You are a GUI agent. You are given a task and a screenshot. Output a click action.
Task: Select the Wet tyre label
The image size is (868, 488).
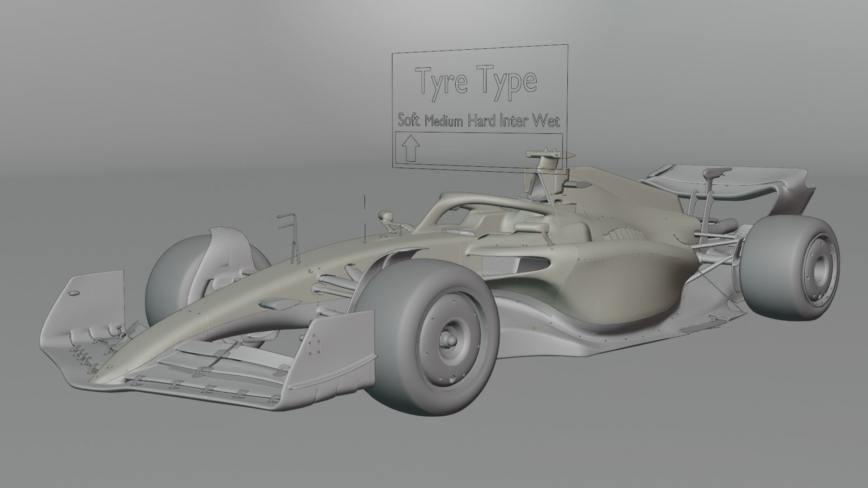[547, 121]
